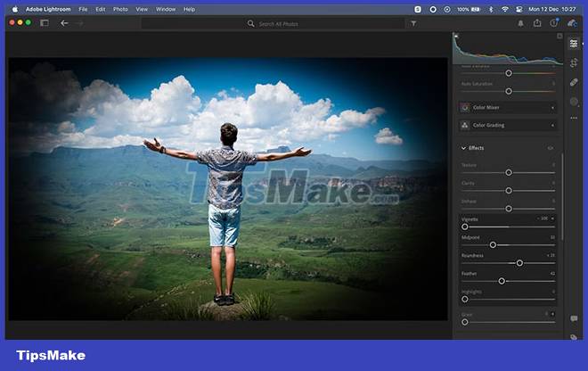Toggle histogram highlight clipping indicator
The image size is (588, 371).
click(559, 36)
